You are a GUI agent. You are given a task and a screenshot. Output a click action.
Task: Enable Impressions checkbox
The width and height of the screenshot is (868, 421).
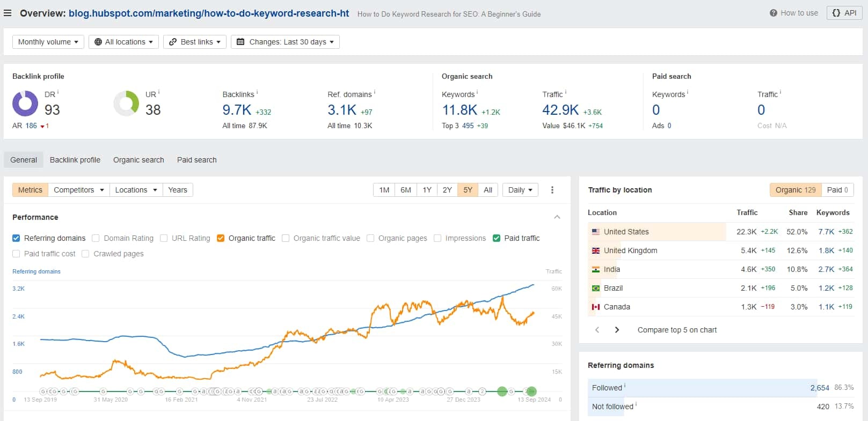[437, 238]
